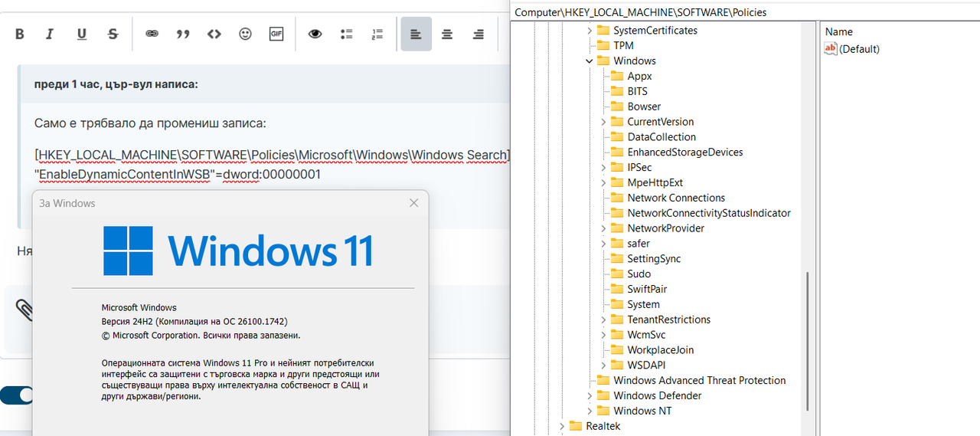Click the paperclip attachment icon
The width and height of the screenshot is (980, 436).
tap(24, 310)
